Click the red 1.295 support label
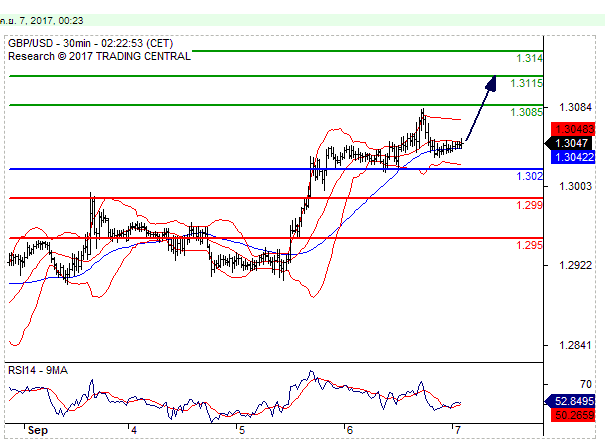605x448 pixels. click(529, 245)
